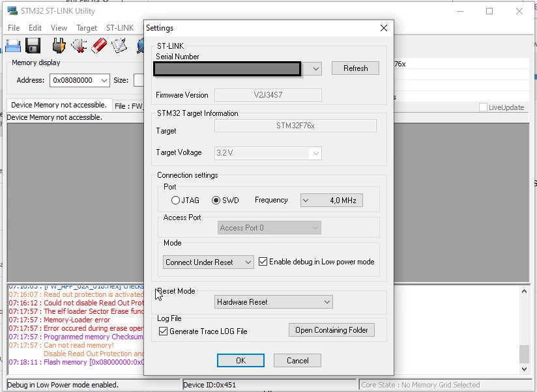This screenshot has height=392, width=537.
Task: Disconnect from target icon
Action: point(79,46)
